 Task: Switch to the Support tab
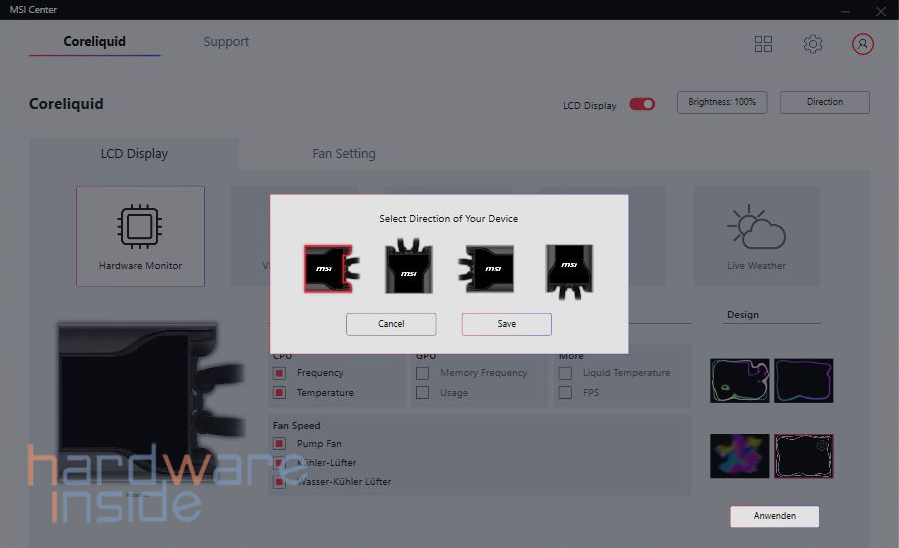[x=226, y=42]
